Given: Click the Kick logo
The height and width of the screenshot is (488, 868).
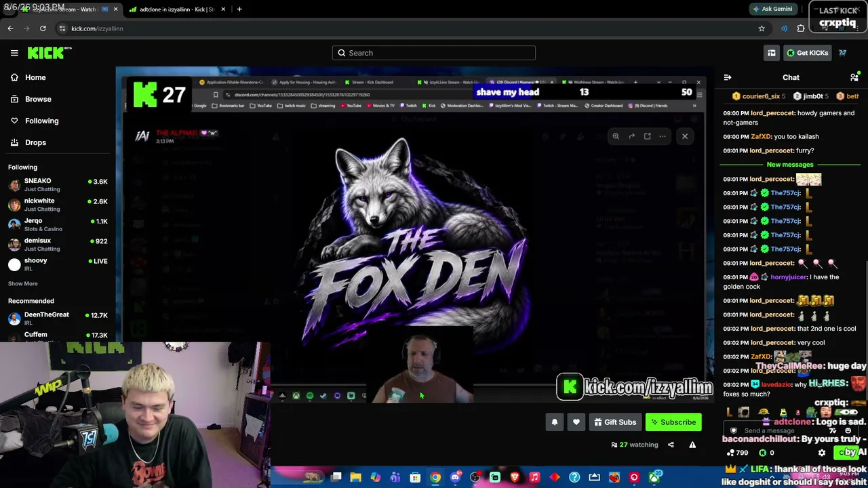Looking at the screenshot, I should click(x=50, y=53).
